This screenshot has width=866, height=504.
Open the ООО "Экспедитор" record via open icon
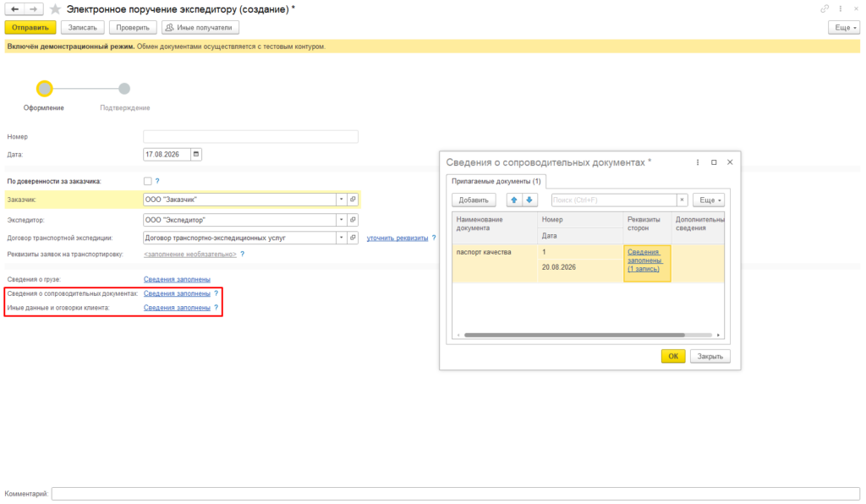[353, 220]
